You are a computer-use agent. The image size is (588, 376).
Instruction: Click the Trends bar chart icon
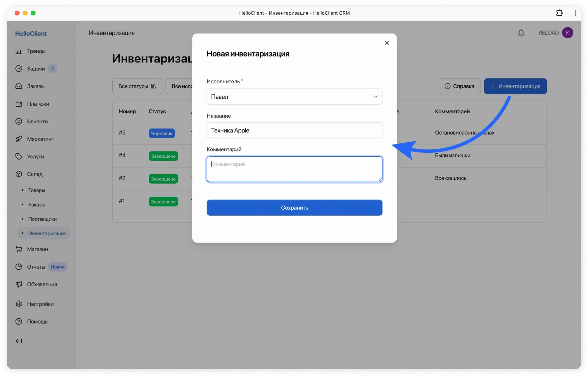19,51
